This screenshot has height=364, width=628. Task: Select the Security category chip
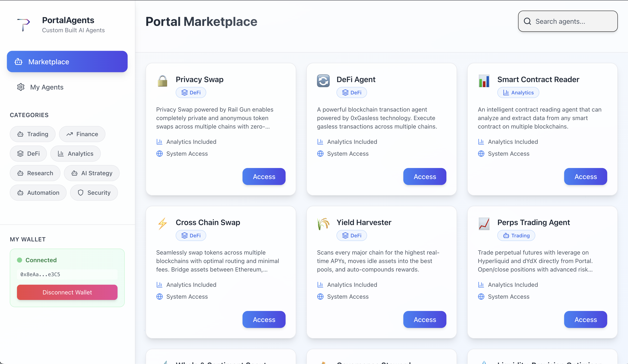pos(94,193)
